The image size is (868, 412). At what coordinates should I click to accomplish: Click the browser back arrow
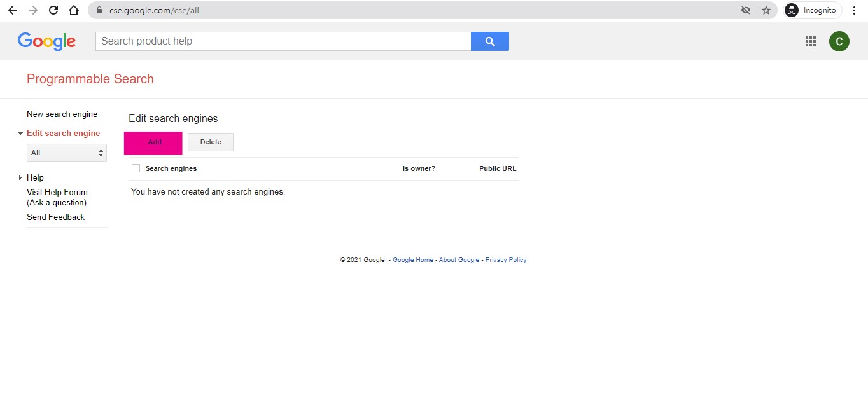[x=12, y=10]
